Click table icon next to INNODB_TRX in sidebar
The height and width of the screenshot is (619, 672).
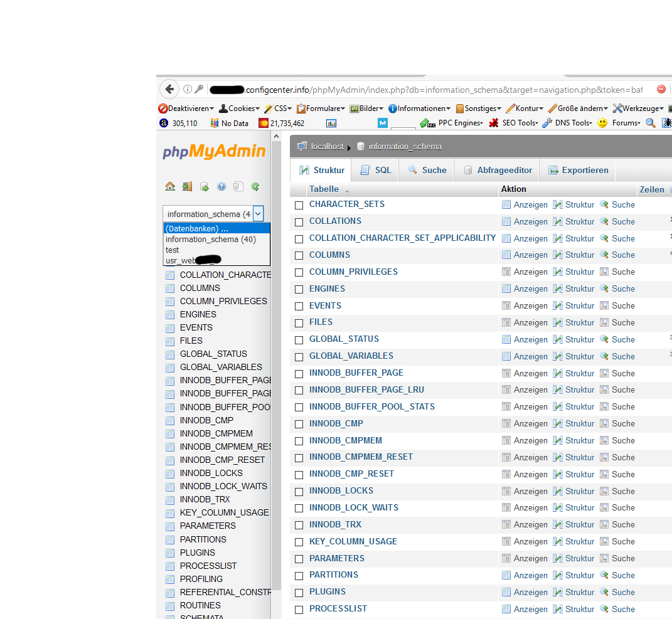click(x=170, y=500)
